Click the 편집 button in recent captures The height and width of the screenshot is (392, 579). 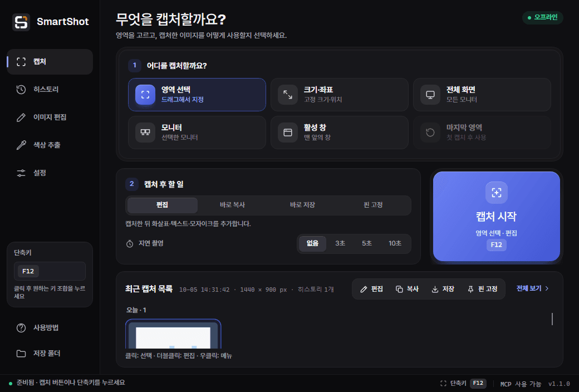(x=371, y=289)
